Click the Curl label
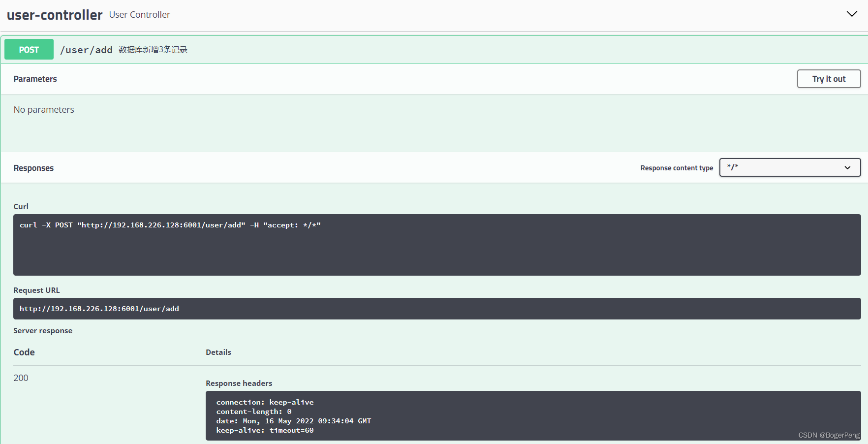The width and height of the screenshot is (868, 444). 21,206
